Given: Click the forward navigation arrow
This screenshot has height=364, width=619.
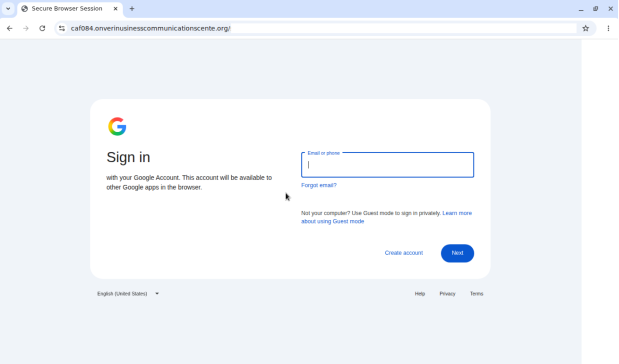Looking at the screenshot, I should [26, 28].
